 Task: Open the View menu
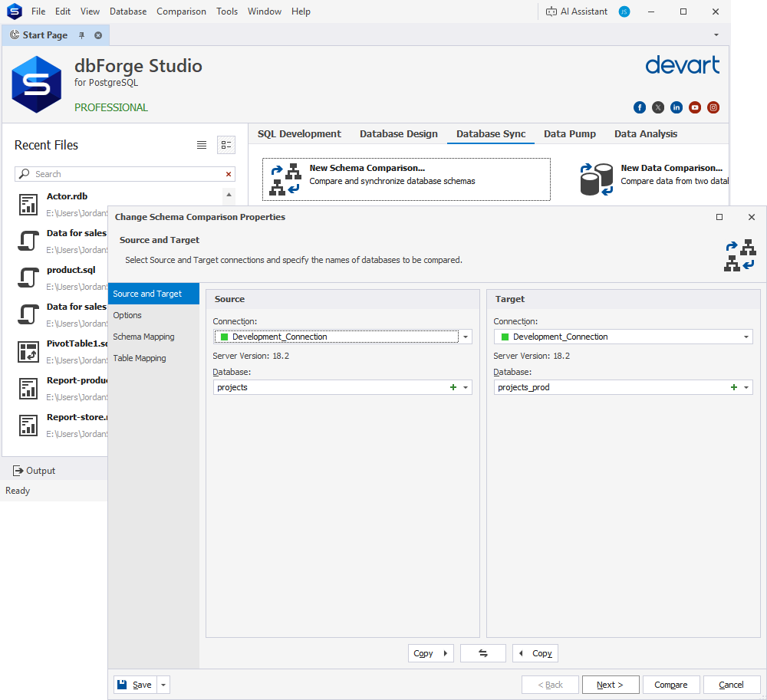[x=90, y=12]
